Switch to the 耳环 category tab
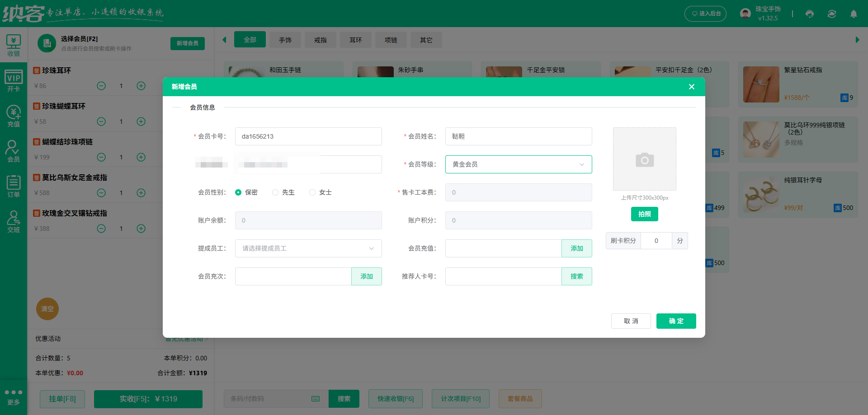 pyautogui.click(x=356, y=40)
